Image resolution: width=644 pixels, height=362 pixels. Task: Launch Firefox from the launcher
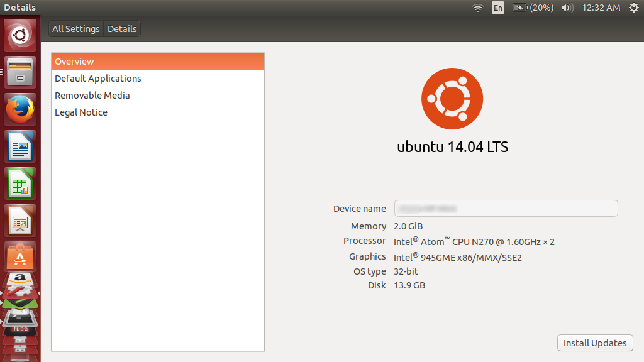coord(19,109)
